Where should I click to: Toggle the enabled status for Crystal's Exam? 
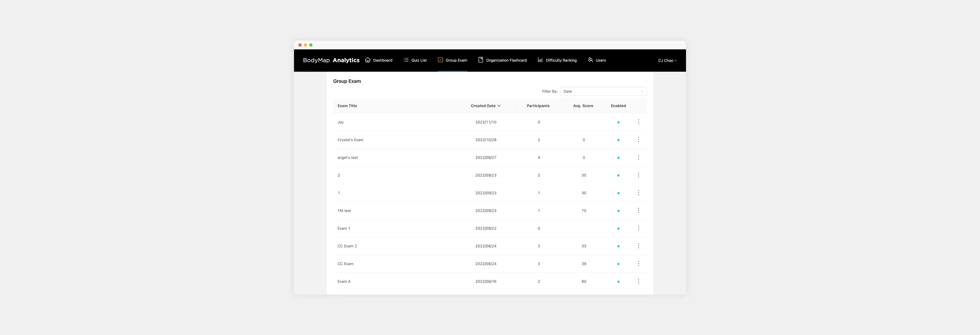[619, 140]
